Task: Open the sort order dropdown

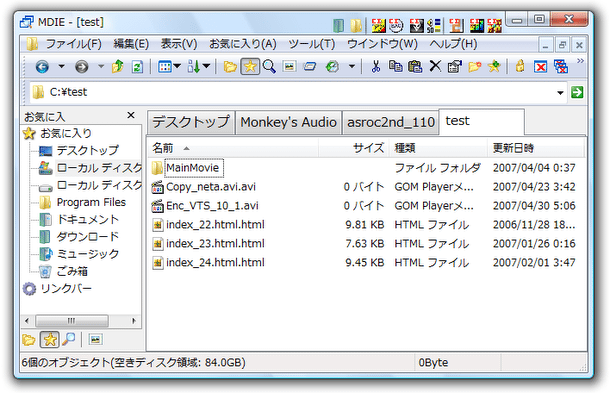Action: 207,67
